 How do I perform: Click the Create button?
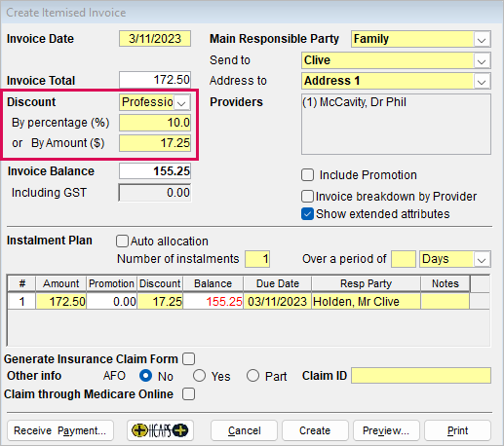point(315,430)
